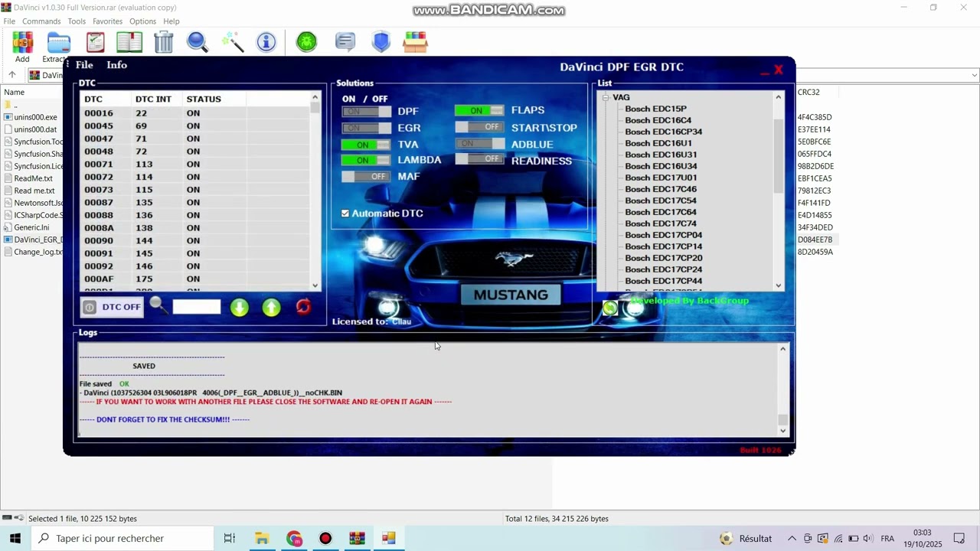
Task: Toggle the DPF solution switch
Action: coord(366,112)
